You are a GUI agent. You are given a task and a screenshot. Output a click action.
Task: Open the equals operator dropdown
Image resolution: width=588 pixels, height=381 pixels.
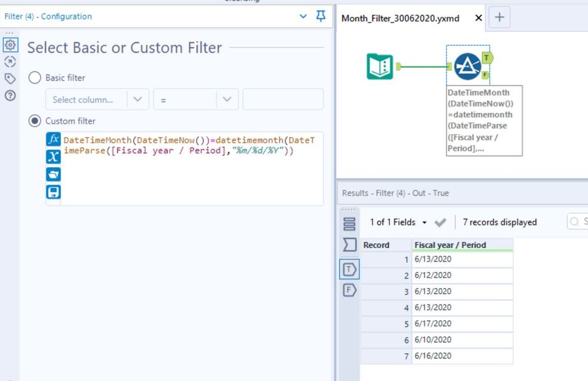click(x=227, y=100)
